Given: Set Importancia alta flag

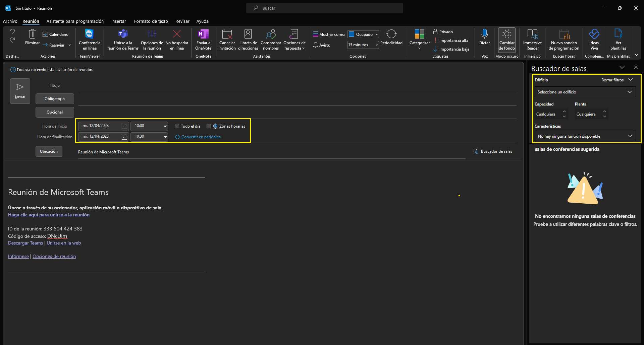Looking at the screenshot, I should [451, 40].
